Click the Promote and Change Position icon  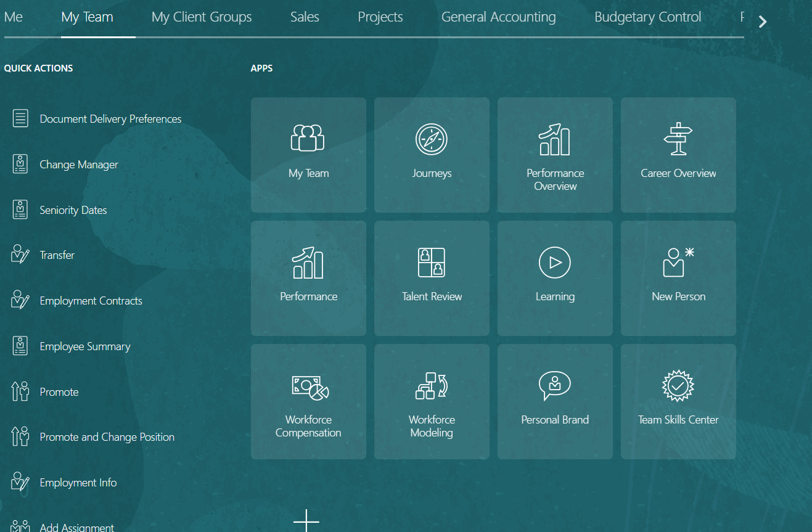[x=20, y=436]
